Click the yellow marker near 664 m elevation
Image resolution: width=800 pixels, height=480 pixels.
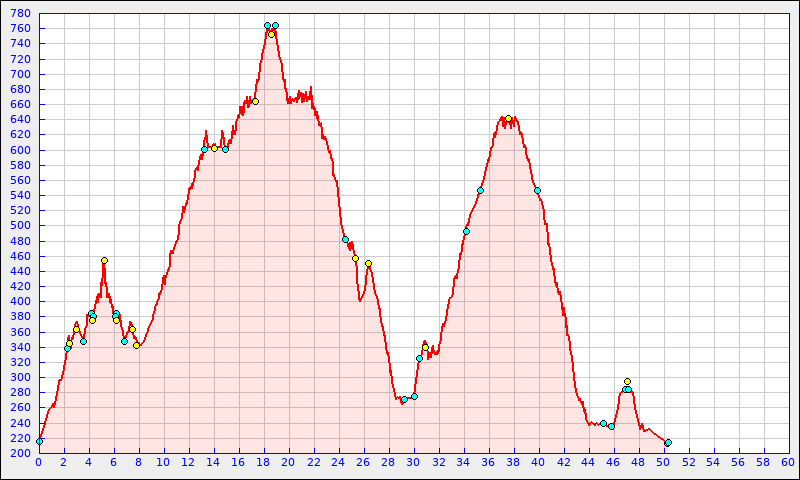coord(255,101)
